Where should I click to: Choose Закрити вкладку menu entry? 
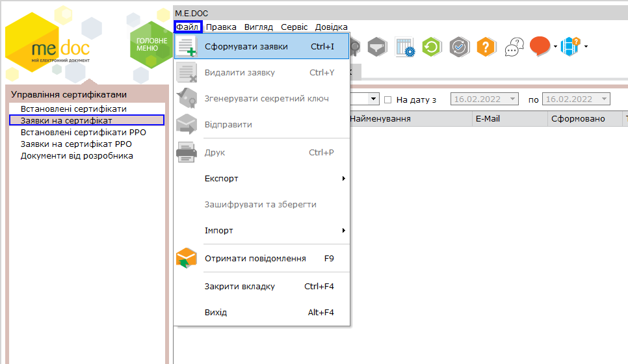262,286
